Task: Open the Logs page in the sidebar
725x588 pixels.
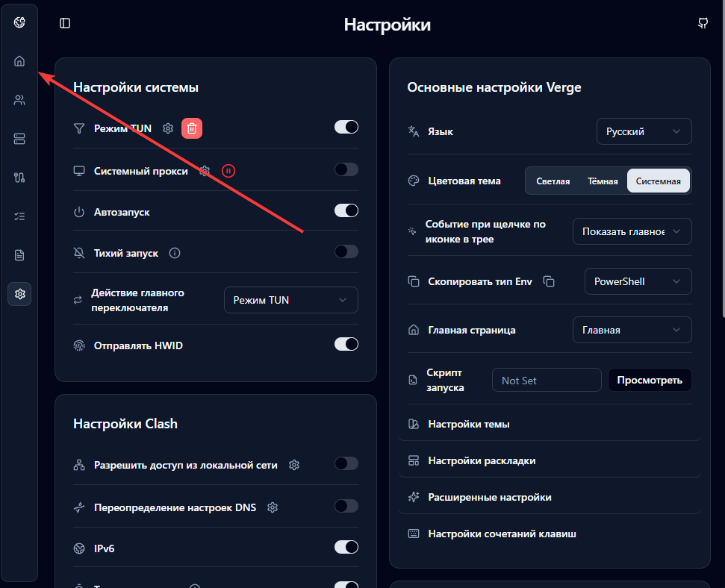Action: tap(19, 254)
